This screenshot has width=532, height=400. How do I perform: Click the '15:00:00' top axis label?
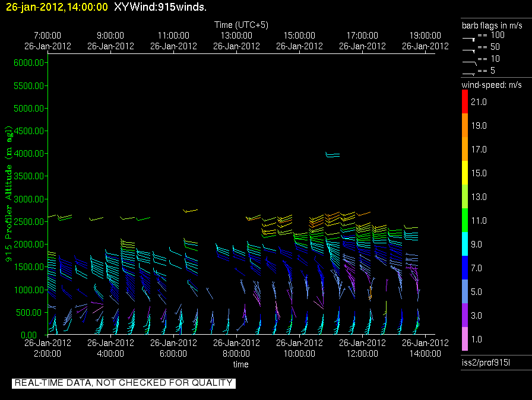[299, 36]
